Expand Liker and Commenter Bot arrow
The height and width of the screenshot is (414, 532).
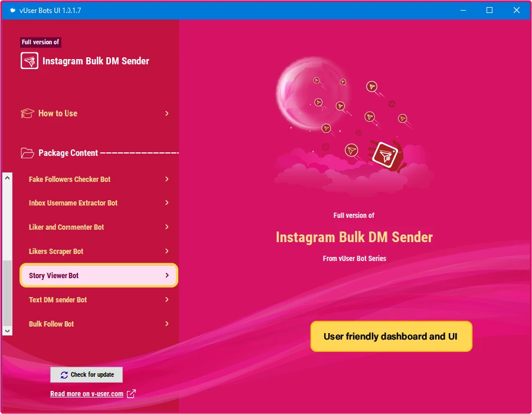167,227
